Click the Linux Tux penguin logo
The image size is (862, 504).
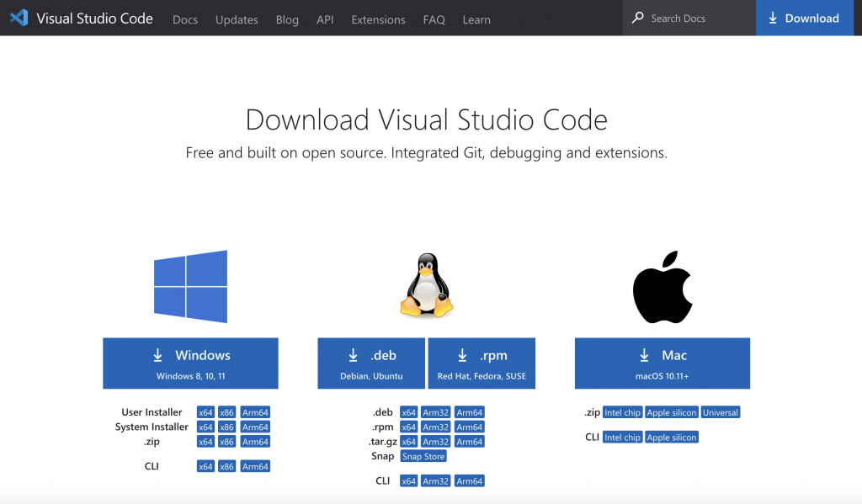tap(427, 285)
